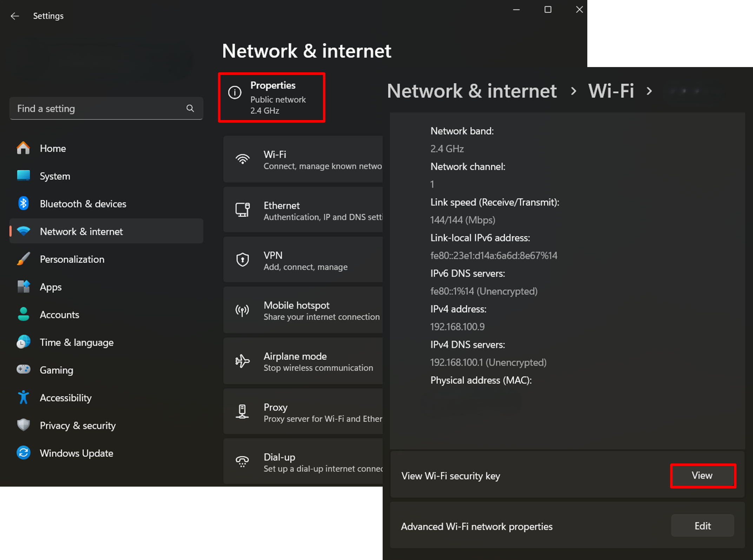Click the Accessibility figure icon
The image size is (753, 560).
coord(24,397)
